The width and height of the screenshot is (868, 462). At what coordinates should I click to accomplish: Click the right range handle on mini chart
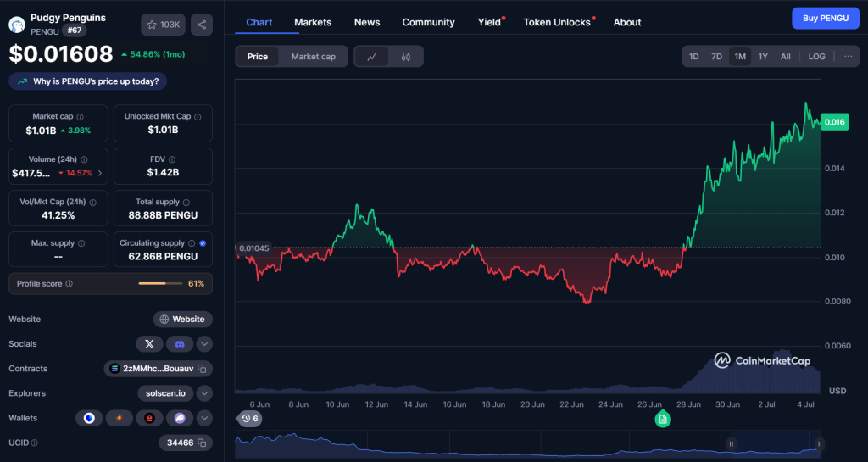[x=820, y=443]
